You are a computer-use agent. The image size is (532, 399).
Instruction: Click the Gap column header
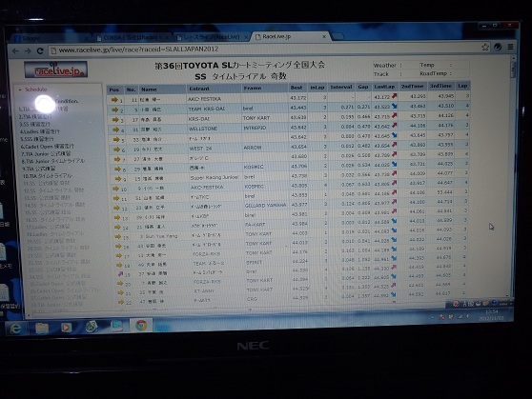coord(362,87)
